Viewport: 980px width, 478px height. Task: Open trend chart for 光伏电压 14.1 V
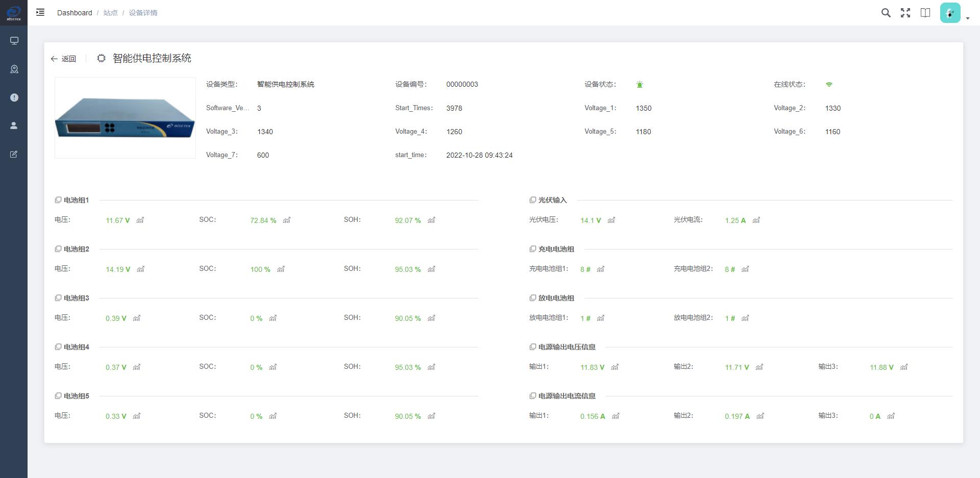pos(611,220)
